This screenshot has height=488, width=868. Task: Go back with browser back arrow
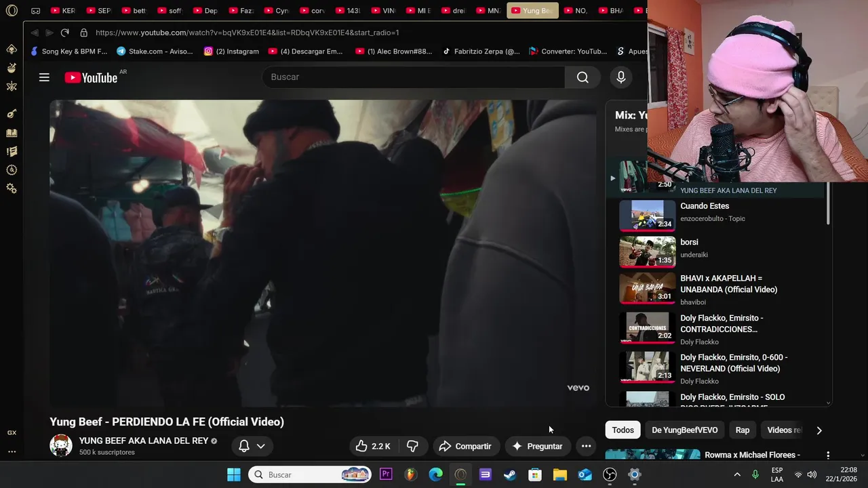tap(35, 33)
